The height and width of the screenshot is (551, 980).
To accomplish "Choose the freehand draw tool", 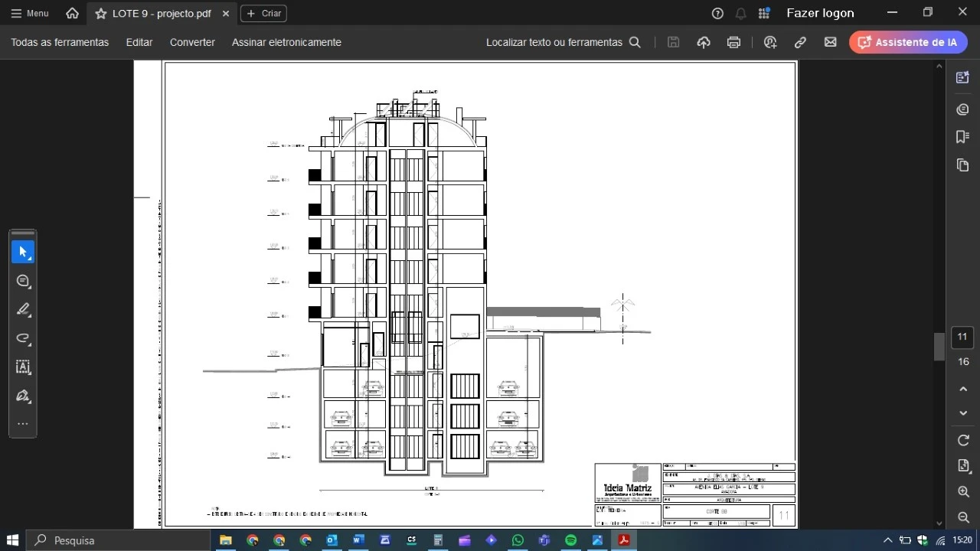I will point(23,338).
